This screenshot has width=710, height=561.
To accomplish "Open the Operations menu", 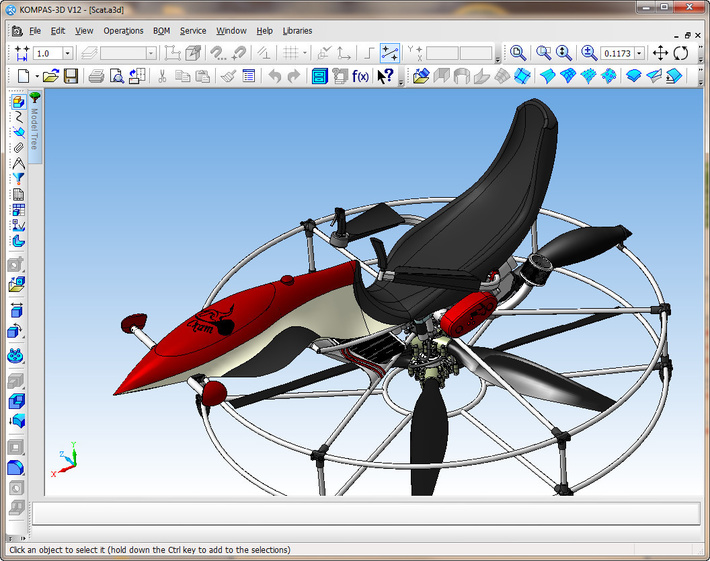I will pos(123,31).
